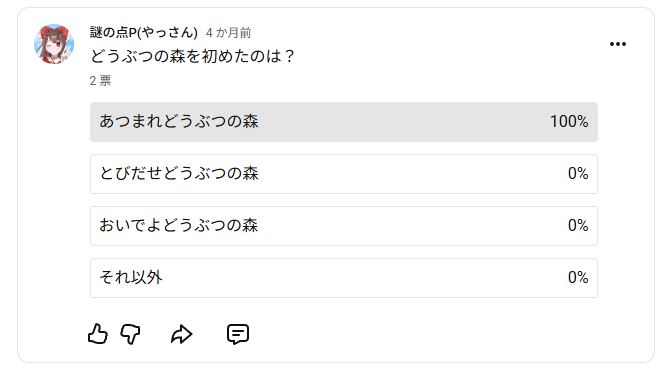Share the post using the arrow icon
The image size is (666, 377).
(x=182, y=334)
